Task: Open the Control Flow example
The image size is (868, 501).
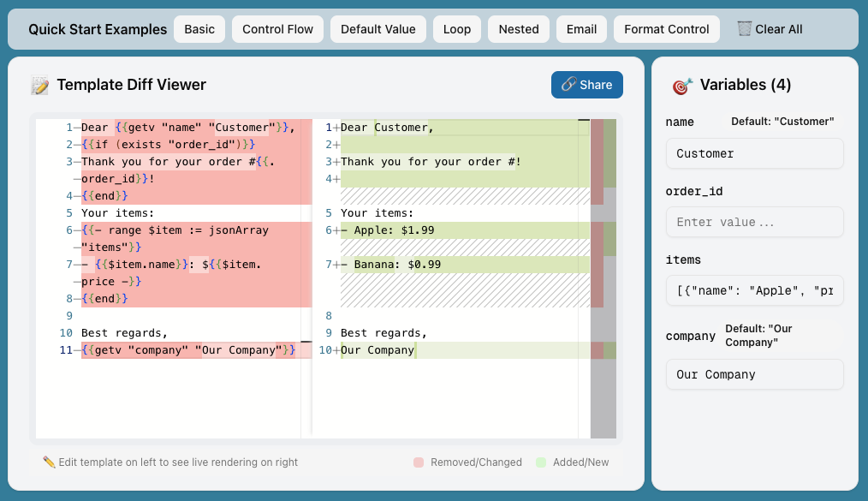Action: point(277,28)
